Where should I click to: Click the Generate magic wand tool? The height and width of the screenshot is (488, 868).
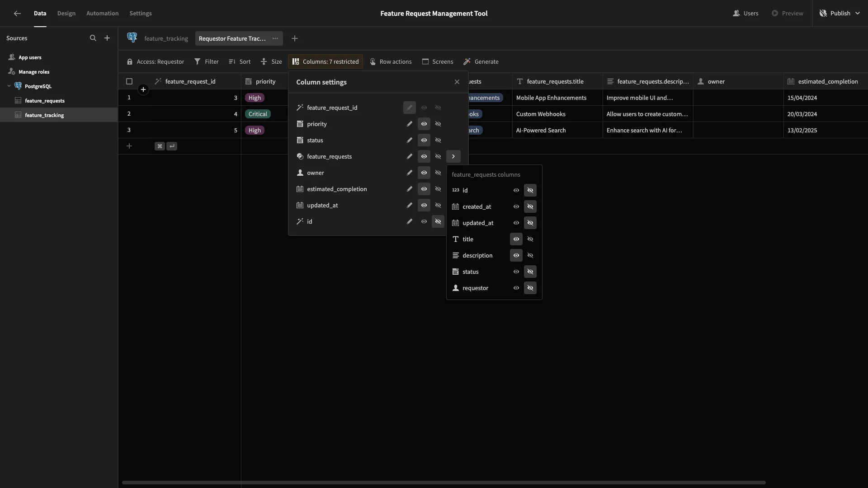coord(481,61)
